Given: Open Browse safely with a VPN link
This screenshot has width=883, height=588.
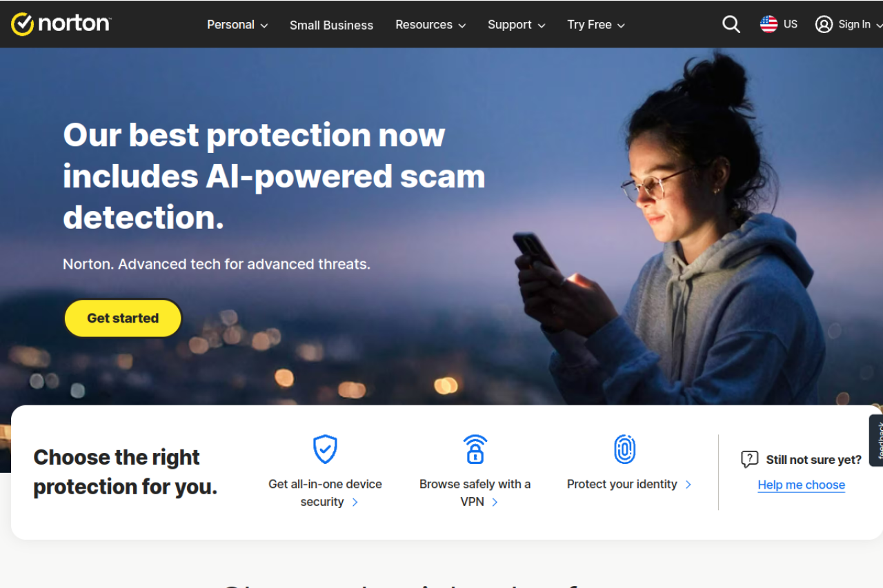Looking at the screenshot, I should coord(475,493).
